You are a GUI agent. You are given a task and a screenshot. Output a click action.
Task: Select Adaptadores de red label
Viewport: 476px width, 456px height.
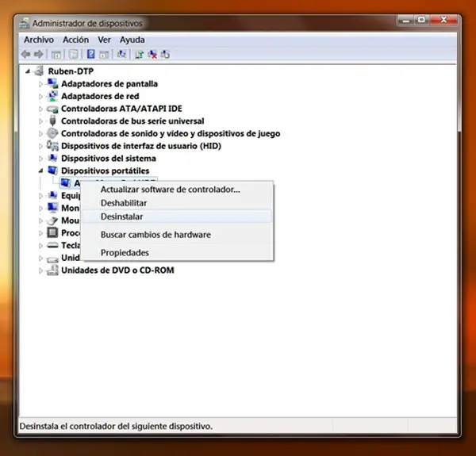coord(100,96)
